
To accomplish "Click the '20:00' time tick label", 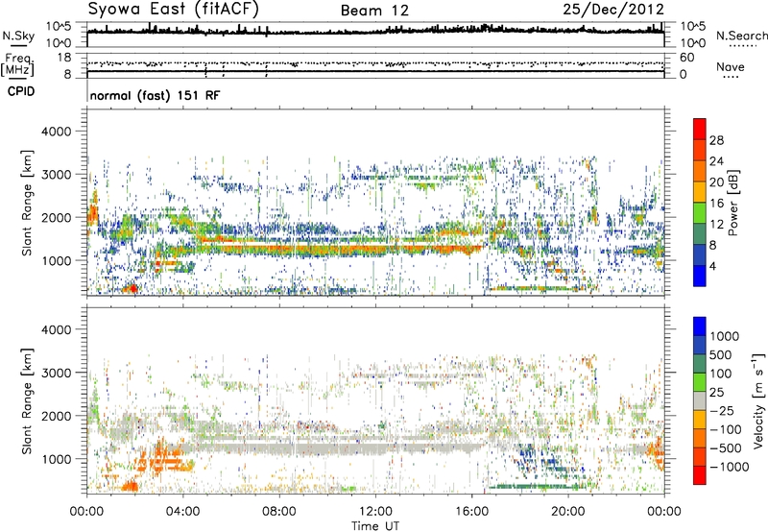I will coord(567,512).
